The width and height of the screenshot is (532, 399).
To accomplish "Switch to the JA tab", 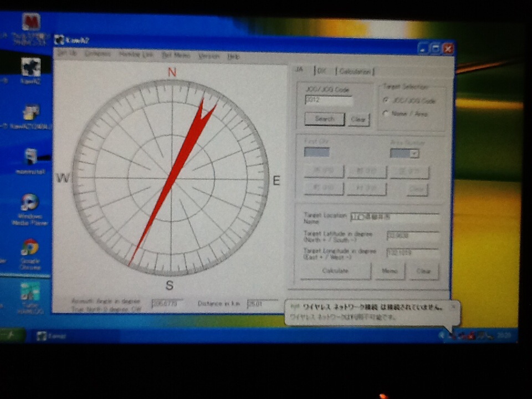I will point(299,70).
